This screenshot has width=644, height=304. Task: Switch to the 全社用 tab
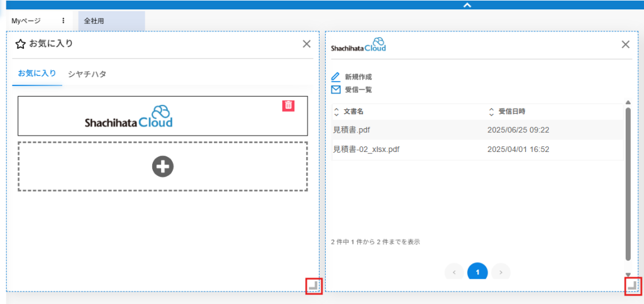(112, 21)
